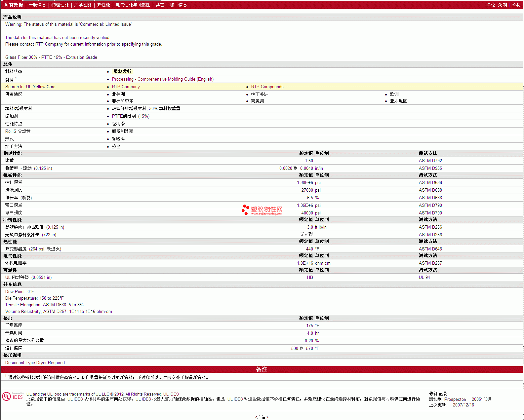Screen dimensions: 524x420
Task: Click the 1.30E+6 psi tensile modulus value
Action: pos(309,182)
